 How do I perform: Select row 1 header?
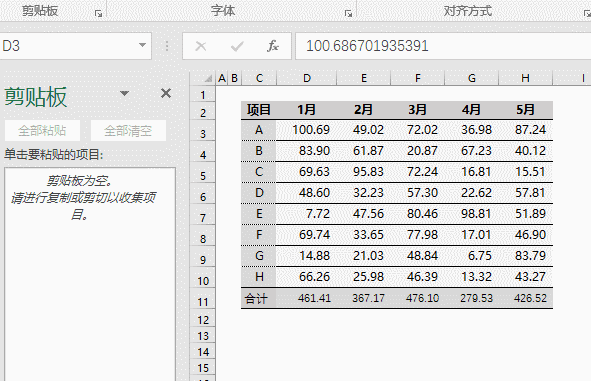point(203,95)
